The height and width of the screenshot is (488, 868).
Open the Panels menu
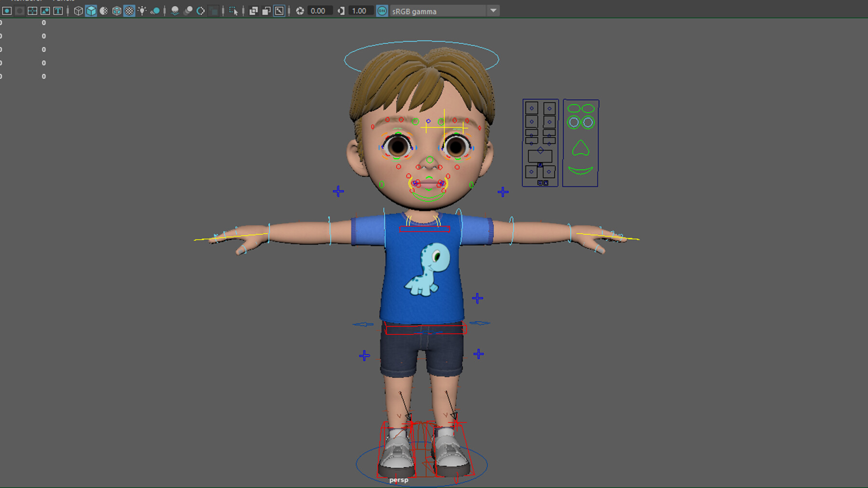coord(63,1)
